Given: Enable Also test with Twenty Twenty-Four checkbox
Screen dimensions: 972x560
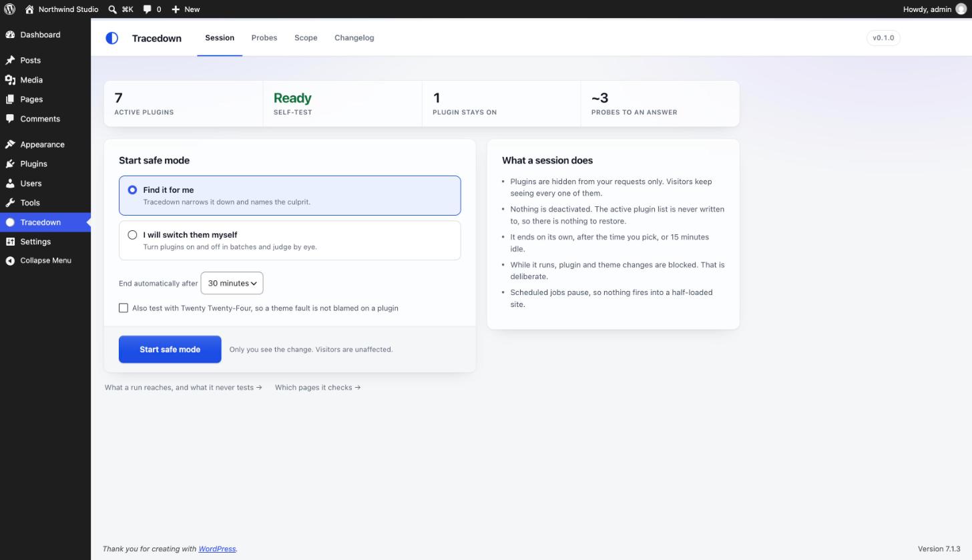Looking at the screenshot, I should point(124,308).
